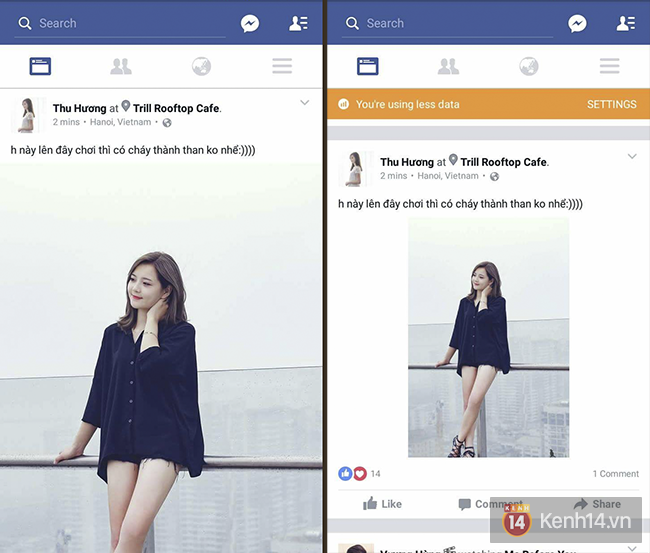Expand post options chevron on right post
650x553 pixels.
[632, 156]
